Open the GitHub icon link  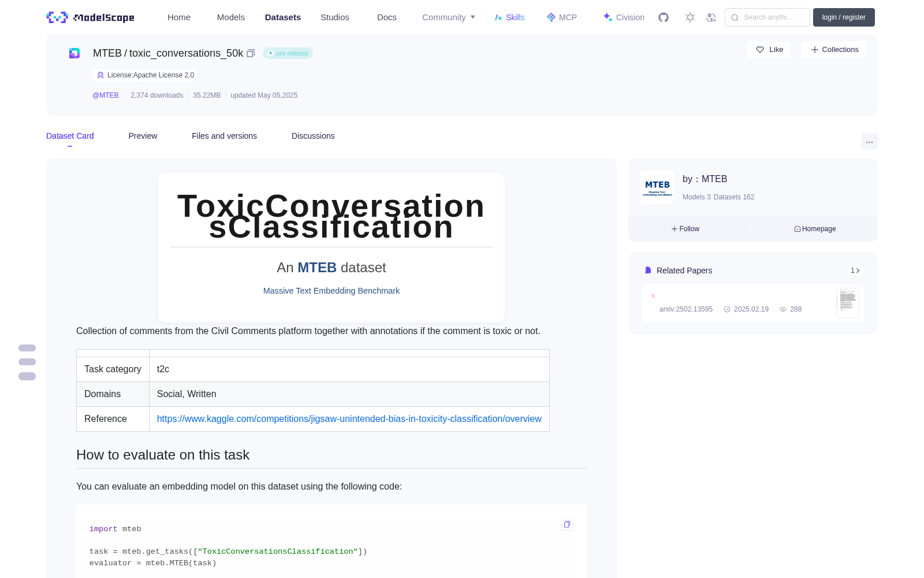click(664, 17)
